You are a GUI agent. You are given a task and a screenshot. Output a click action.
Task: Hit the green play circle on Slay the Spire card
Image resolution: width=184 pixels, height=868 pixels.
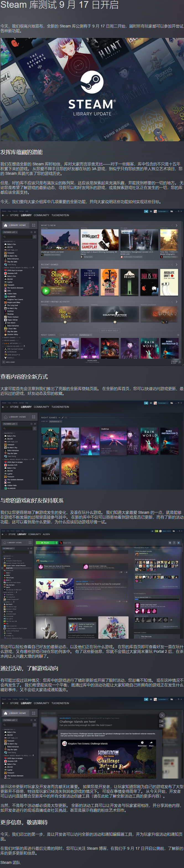(x=45, y=290)
